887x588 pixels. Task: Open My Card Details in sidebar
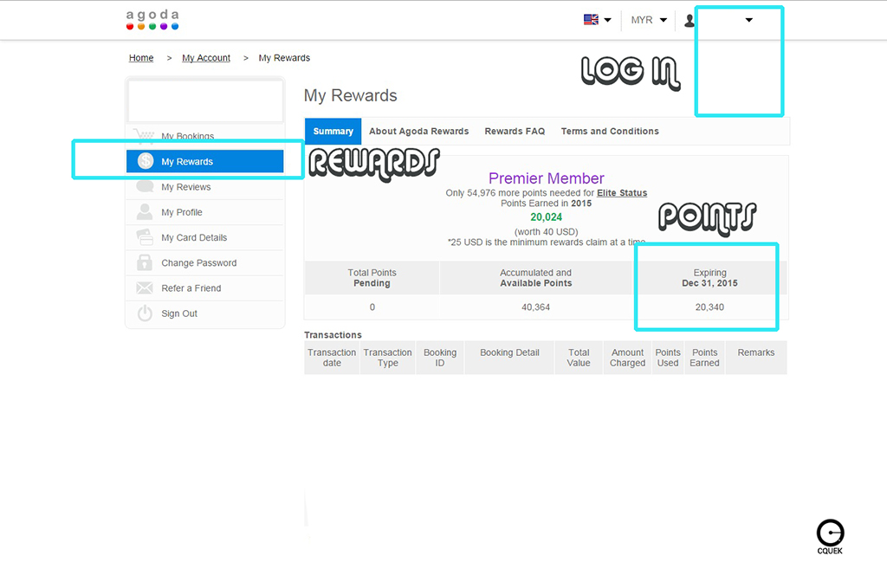click(x=204, y=237)
